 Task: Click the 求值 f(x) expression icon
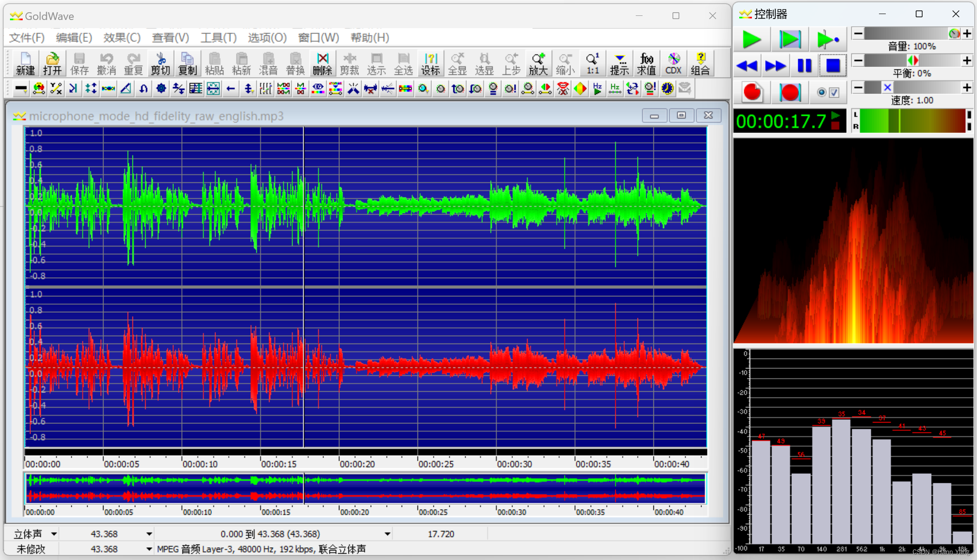tap(646, 64)
